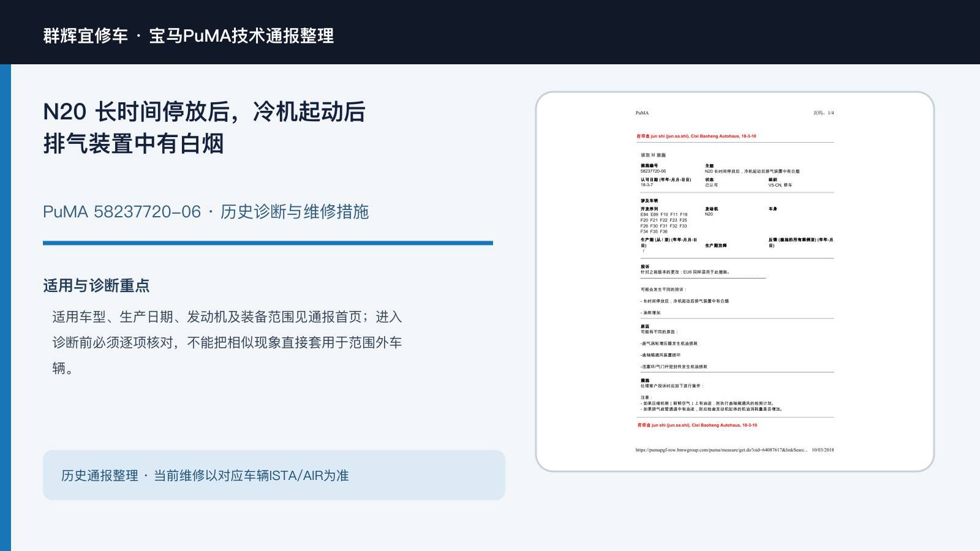Screen dimensions: 980x551
Task: Click the subtitle PuMA 58237720-06 · 历史诊断与维修措施
Action: (206, 212)
